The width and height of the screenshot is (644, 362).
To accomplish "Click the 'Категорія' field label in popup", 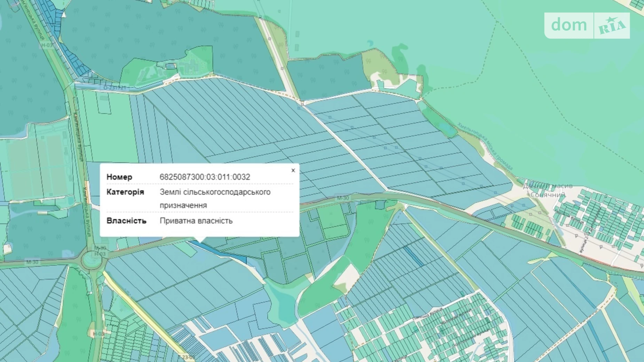I will tap(125, 192).
